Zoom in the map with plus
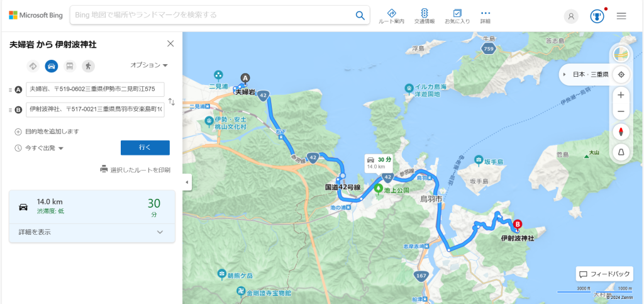The width and height of the screenshot is (644, 304). coord(621,95)
